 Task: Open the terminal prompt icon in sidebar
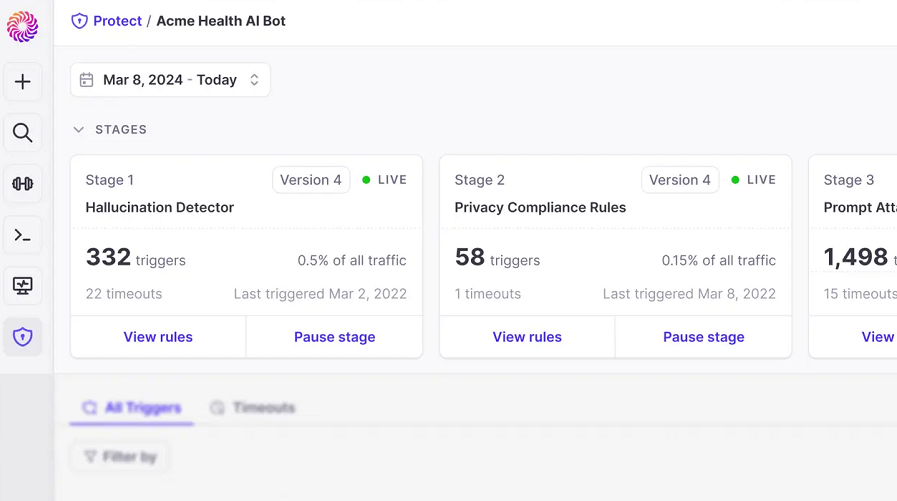coord(23,234)
